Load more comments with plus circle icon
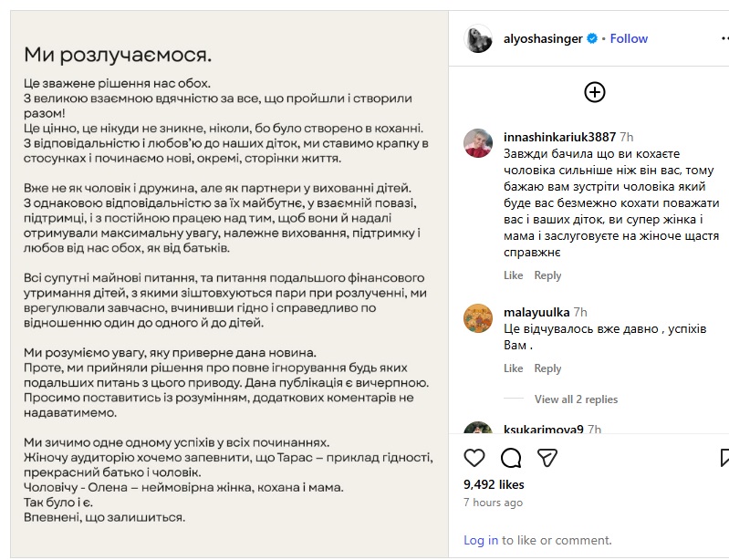The height and width of the screenshot is (560, 729). [595, 91]
